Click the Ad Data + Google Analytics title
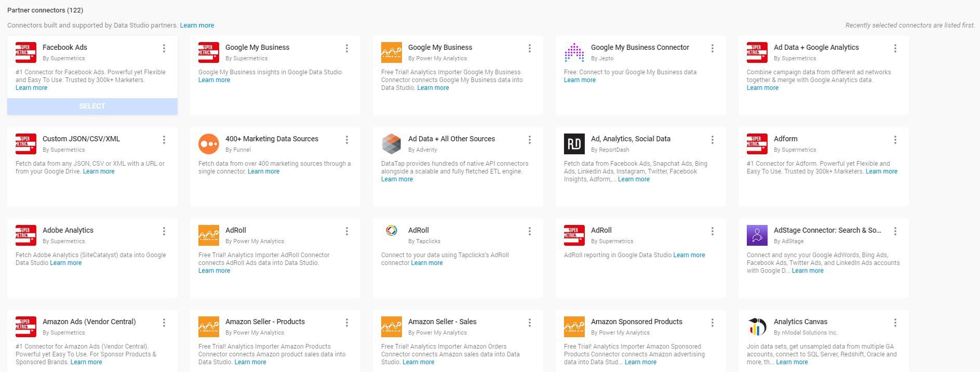 pyautogui.click(x=816, y=47)
